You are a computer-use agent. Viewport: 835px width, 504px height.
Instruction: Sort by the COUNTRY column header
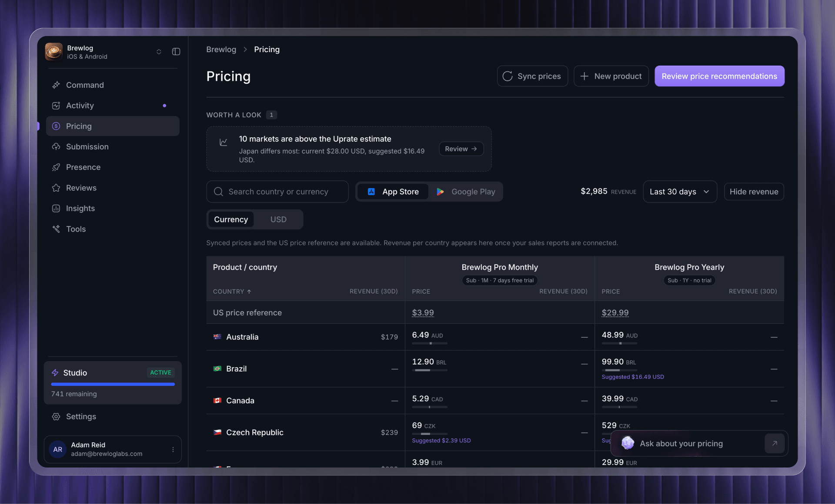(232, 292)
